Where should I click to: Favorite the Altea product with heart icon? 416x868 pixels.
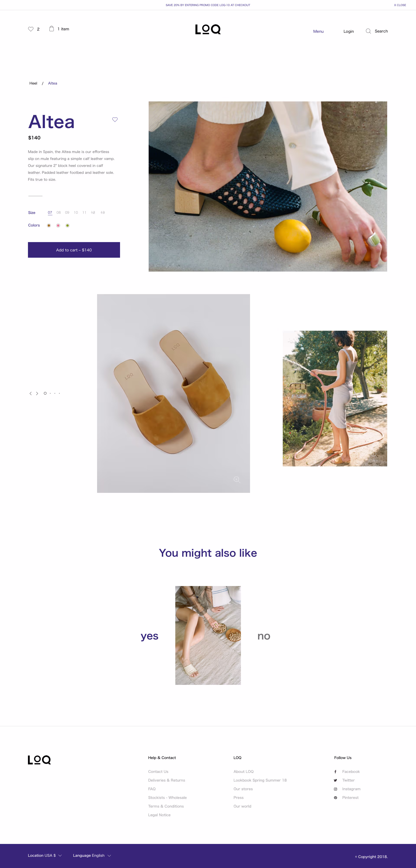(x=115, y=120)
